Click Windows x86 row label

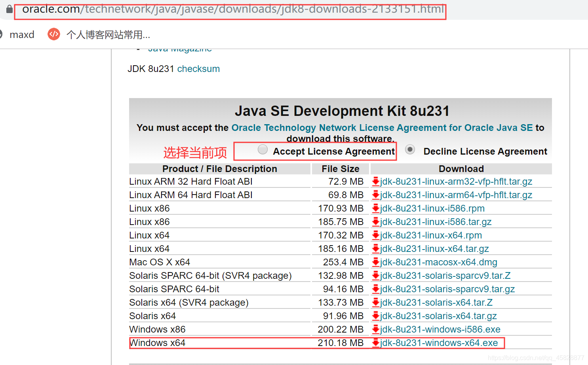(157, 329)
